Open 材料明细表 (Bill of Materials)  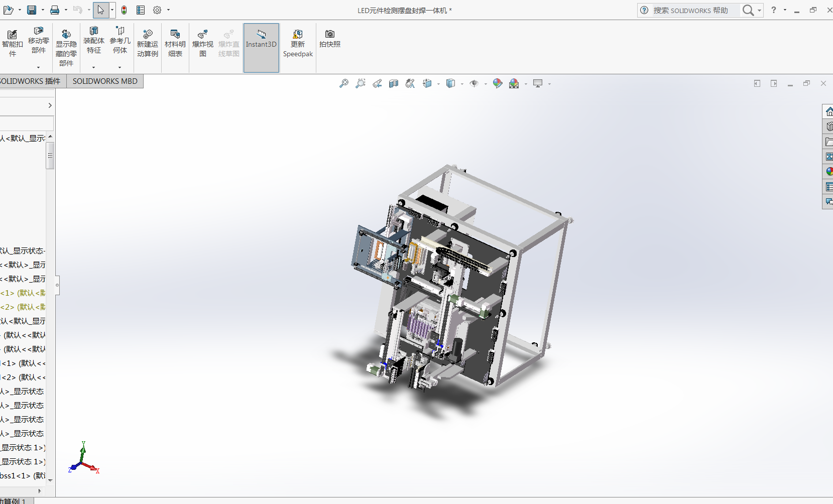(x=175, y=44)
